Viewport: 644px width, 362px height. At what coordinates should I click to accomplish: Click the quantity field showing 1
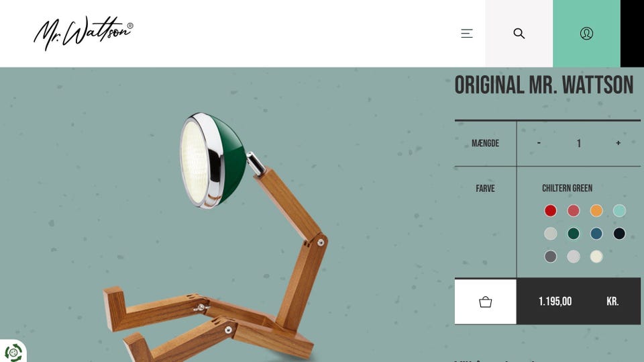pyautogui.click(x=579, y=143)
